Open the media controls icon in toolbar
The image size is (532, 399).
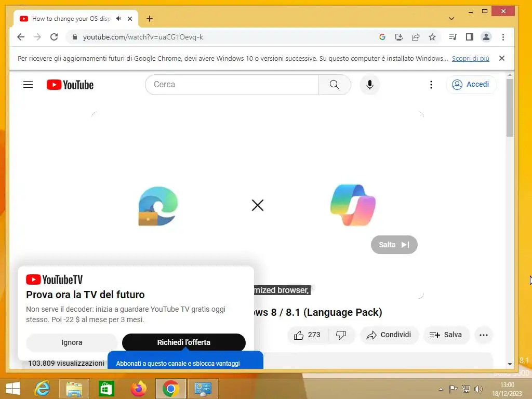(x=453, y=37)
